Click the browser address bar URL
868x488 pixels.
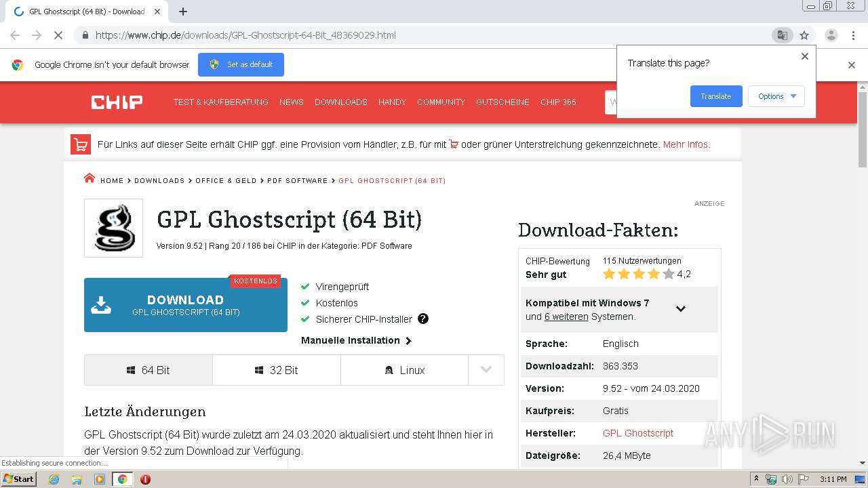click(x=245, y=35)
